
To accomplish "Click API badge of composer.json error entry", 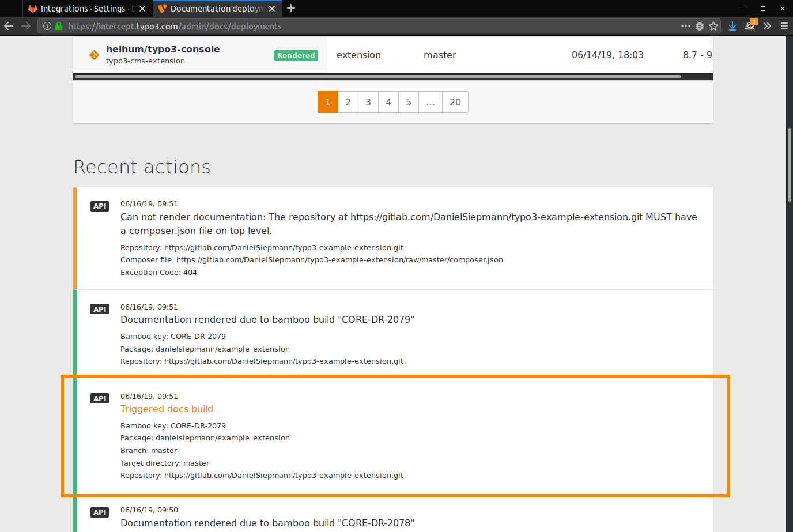I will tap(100, 206).
